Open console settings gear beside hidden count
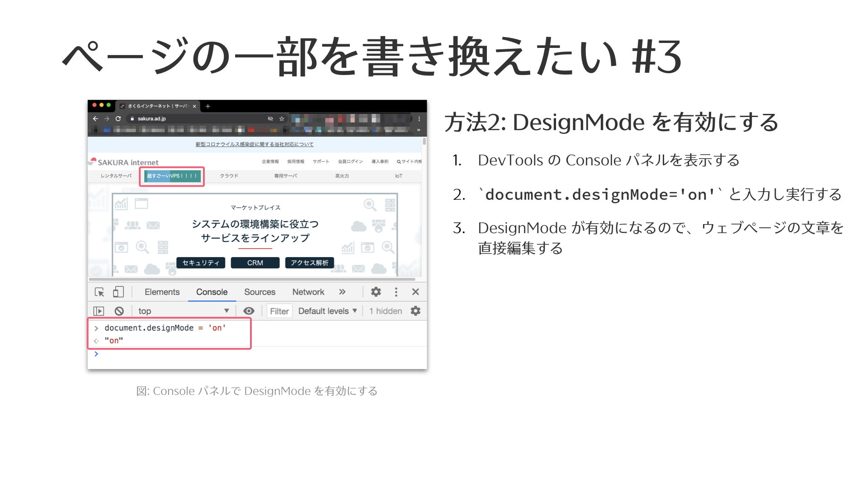 (x=415, y=311)
